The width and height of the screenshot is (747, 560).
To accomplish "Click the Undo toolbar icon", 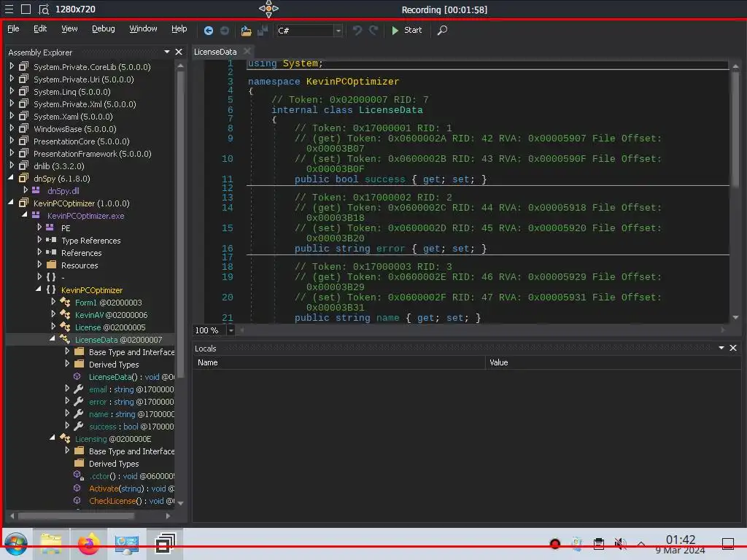I will pos(357,31).
